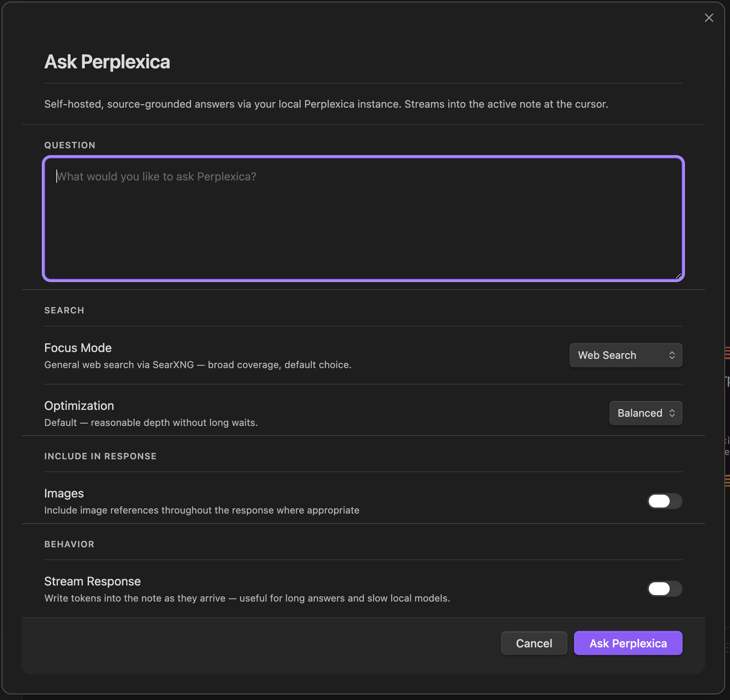Click the 'Self-hosted, source-grounded answers' description
This screenshot has height=700, width=730.
pos(326,104)
